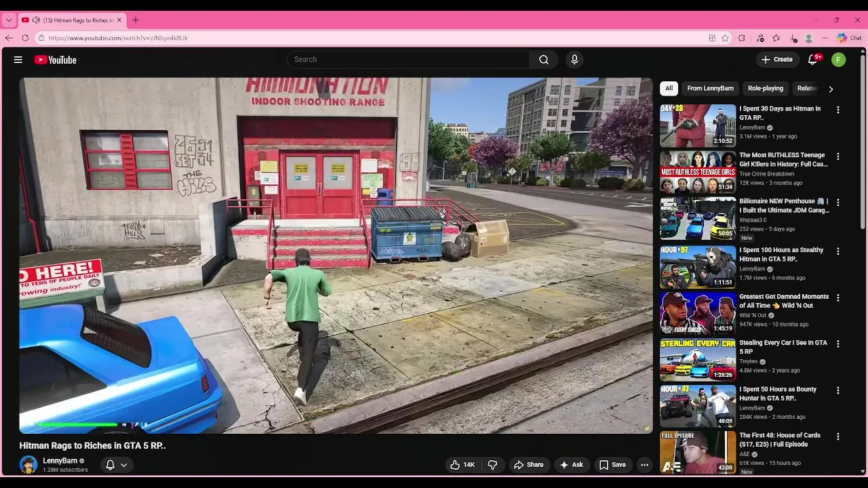Click the browser address bar URL

pyautogui.click(x=118, y=38)
